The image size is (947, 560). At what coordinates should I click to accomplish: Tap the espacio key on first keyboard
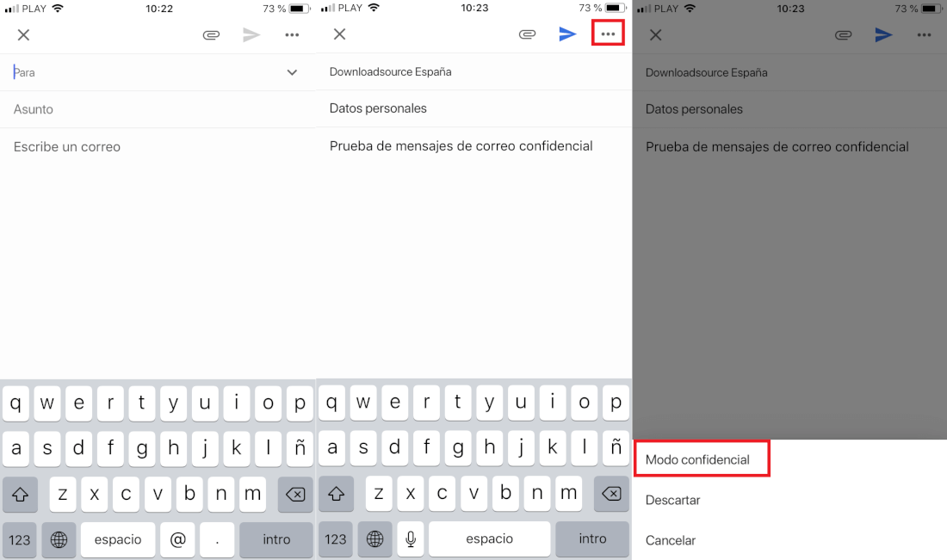click(118, 539)
